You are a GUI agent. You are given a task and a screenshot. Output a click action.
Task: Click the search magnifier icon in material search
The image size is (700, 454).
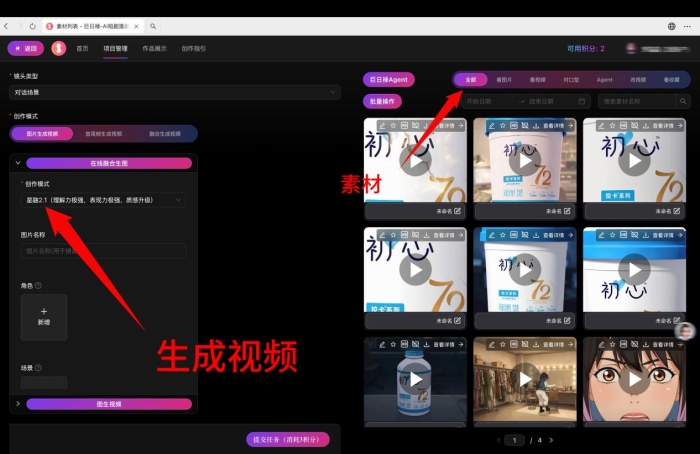(680, 101)
